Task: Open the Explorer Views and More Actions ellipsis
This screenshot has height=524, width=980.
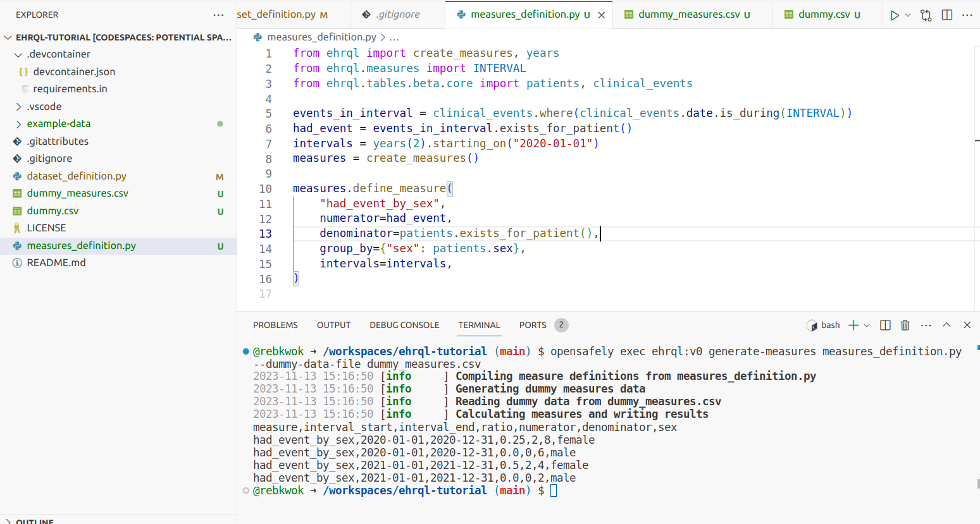Action: pyautogui.click(x=218, y=15)
